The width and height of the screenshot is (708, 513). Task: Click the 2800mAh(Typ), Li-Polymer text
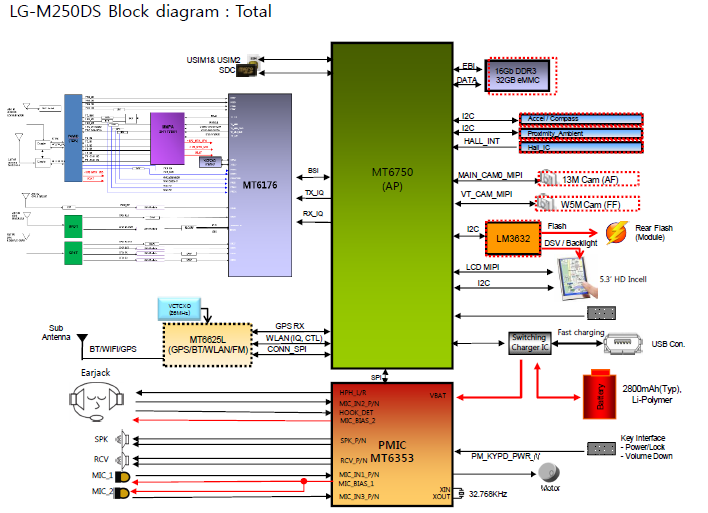(652, 394)
